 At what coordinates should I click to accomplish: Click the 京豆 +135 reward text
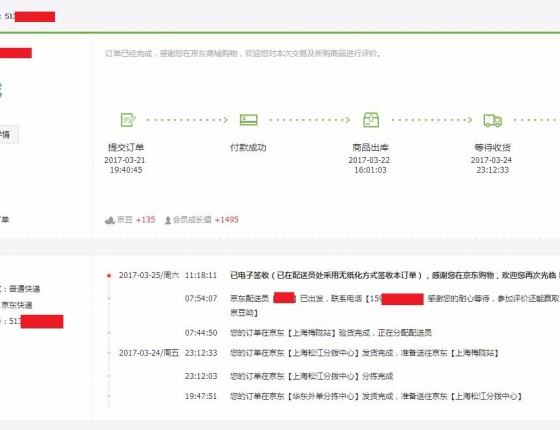[136, 220]
